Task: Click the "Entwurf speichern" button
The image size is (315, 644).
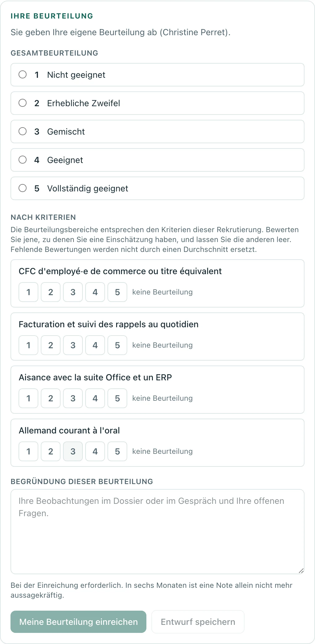Action: pos(198,622)
